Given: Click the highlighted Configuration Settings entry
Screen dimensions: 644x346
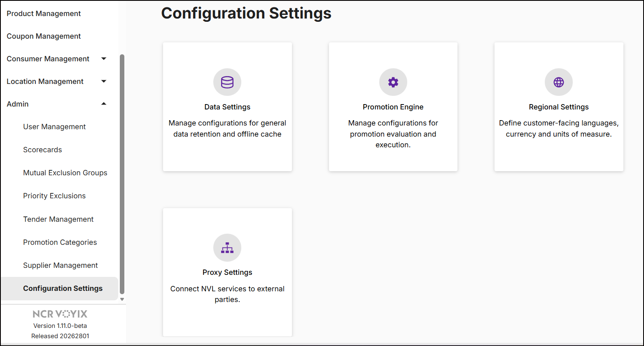Looking at the screenshot, I should coord(63,288).
